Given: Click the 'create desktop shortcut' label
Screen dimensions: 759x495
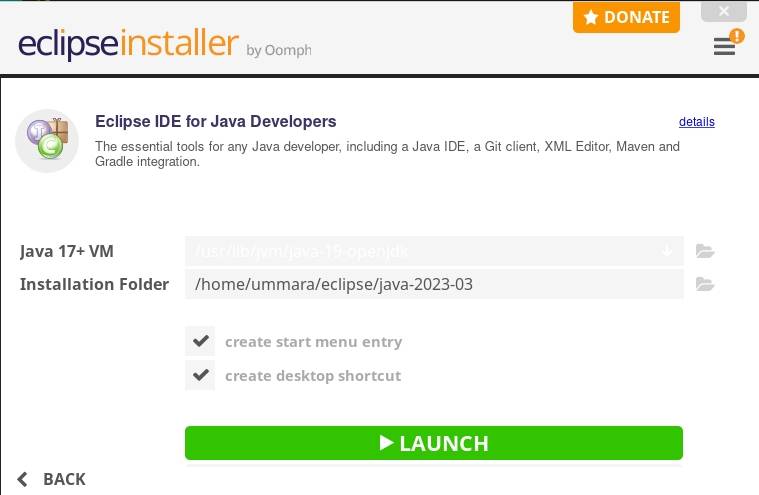Looking at the screenshot, I should pos(313,376).
